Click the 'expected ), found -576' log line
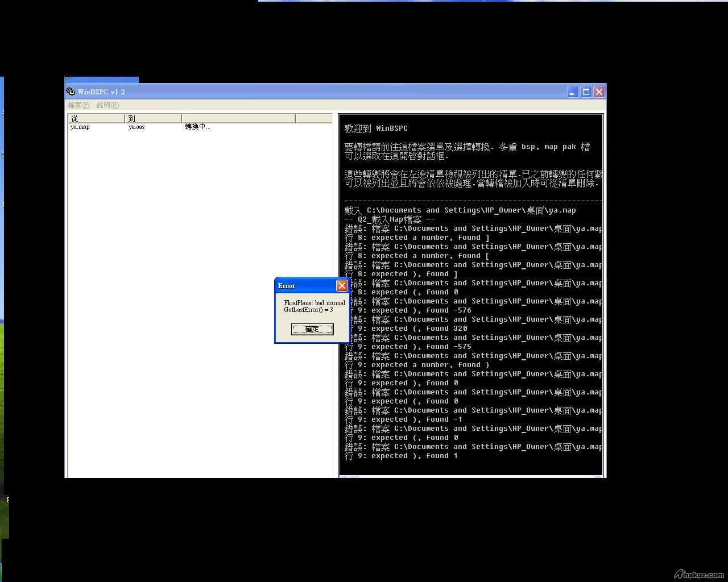 (x=408, y=310)
